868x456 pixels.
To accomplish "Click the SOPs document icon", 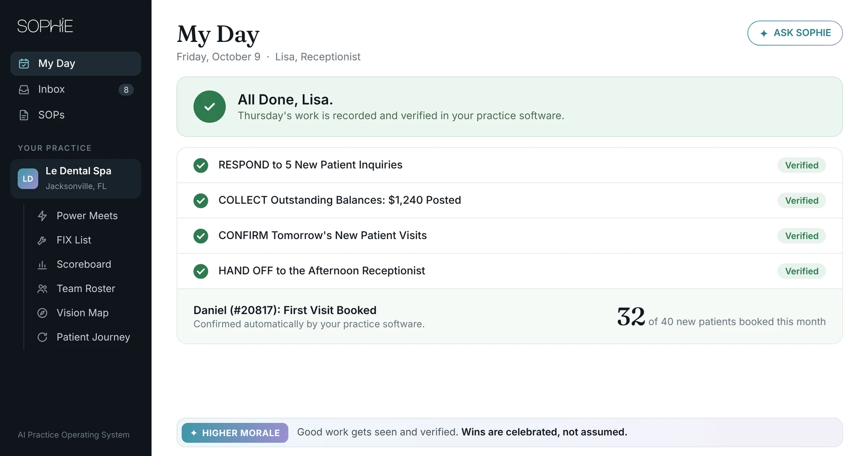I will 24,115.
